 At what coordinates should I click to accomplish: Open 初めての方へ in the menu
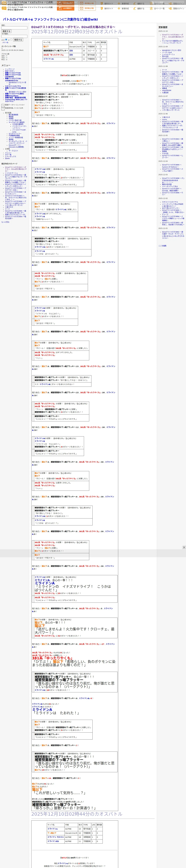click(10, 71)
